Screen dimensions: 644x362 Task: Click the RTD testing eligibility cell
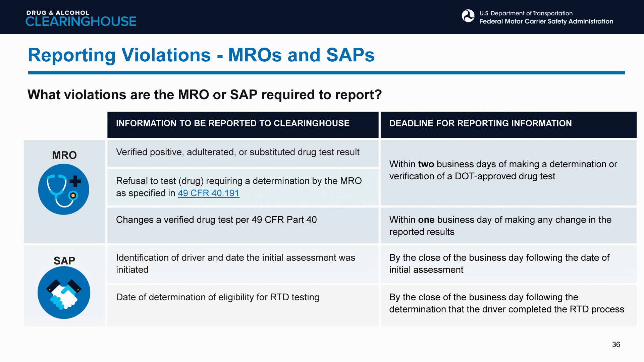click(x=218, y=297)
